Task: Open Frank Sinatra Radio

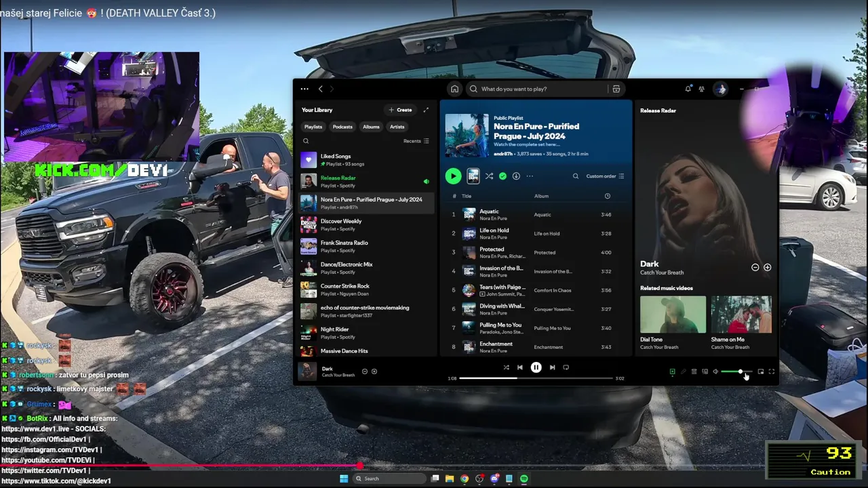Action: (x=366, y=247)
